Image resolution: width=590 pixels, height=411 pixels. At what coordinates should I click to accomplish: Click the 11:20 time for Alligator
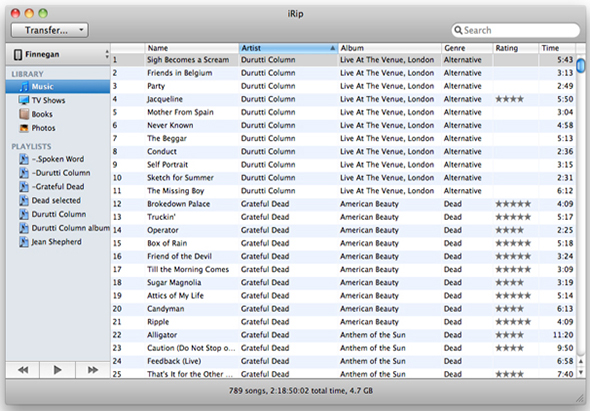click(563, 335)
